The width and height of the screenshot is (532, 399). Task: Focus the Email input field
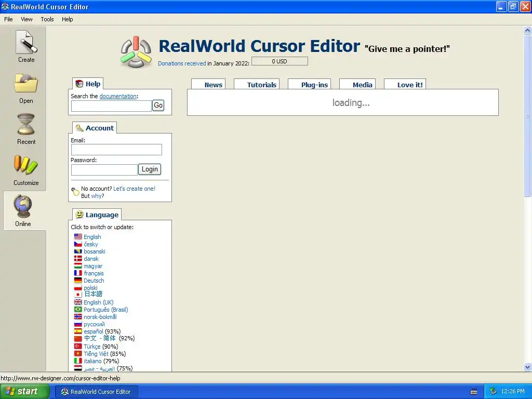pyautogui.click(x=116, y=150)
